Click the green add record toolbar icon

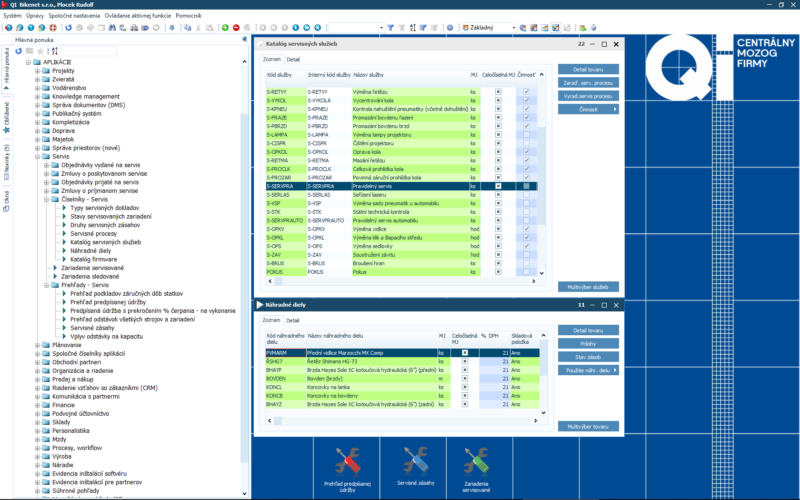pos(224,27)
